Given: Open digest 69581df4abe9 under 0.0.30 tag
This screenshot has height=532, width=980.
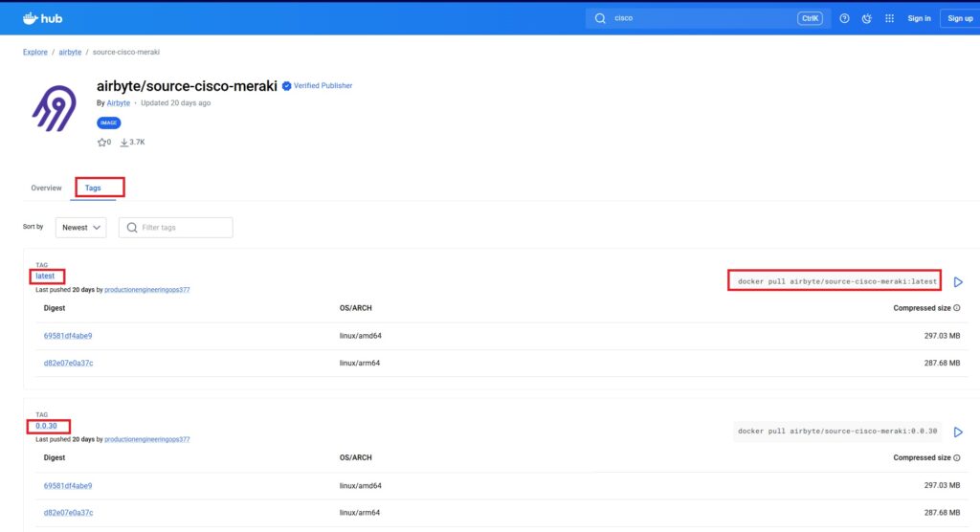Looking at the screenshot, I should click(68, 486).
